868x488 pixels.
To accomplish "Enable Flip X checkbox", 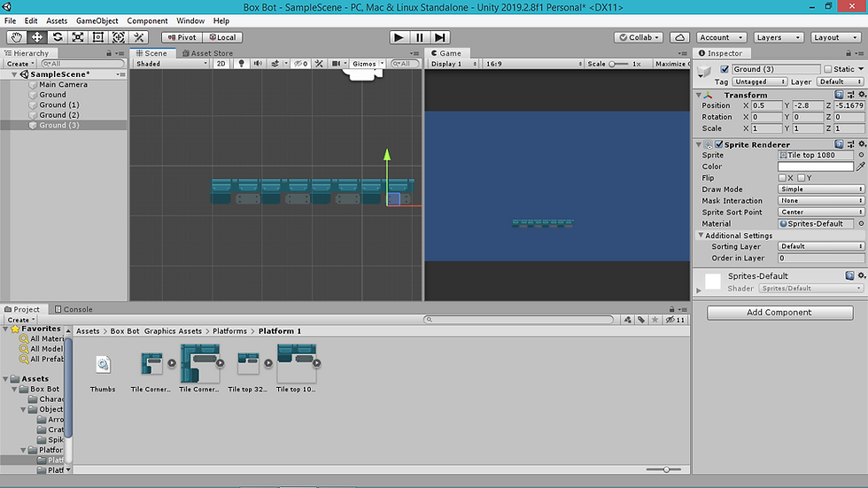I will (x=782, y=178).
